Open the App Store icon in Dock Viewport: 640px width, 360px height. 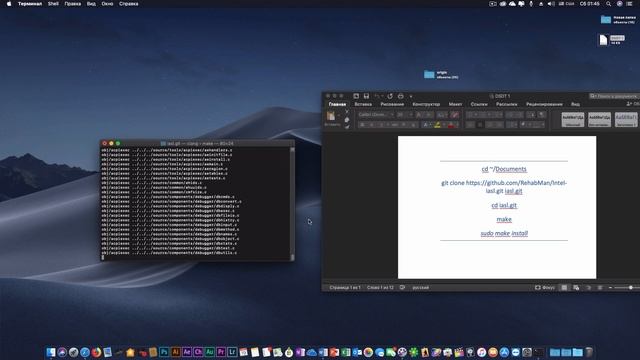(x=504, y=352)
